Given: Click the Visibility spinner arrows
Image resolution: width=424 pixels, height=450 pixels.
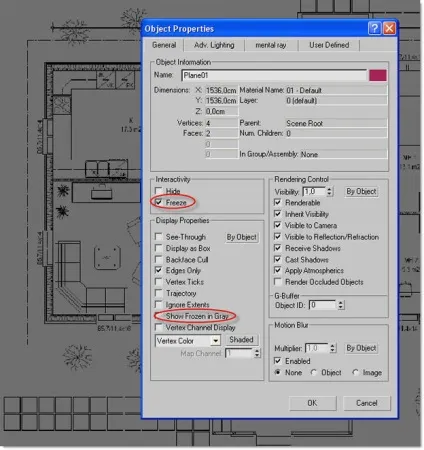Looking at the screenshot, I should (329, 191).
